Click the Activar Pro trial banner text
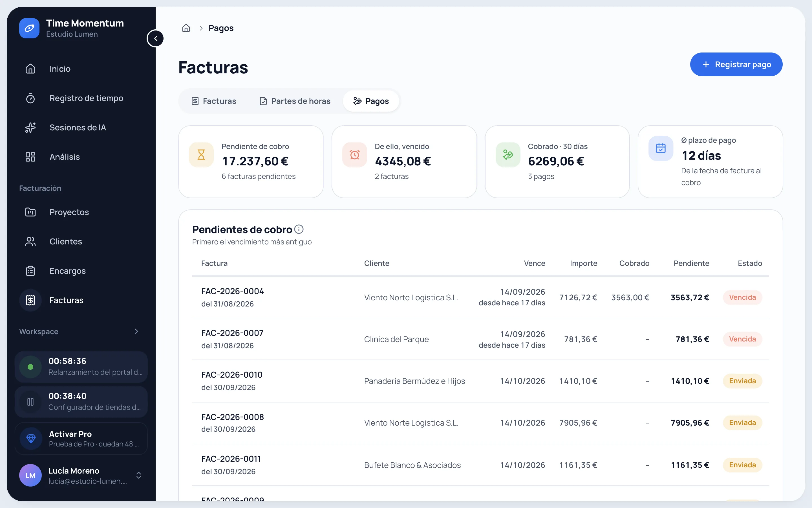812x508 pixels. coord(94,439)
